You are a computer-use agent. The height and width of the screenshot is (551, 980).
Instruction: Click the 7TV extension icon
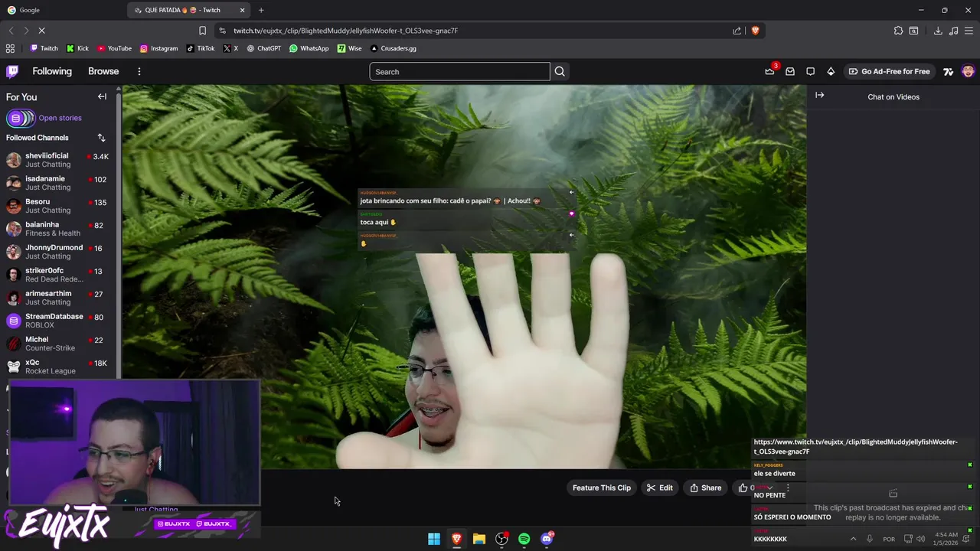[x=948, y=71]
